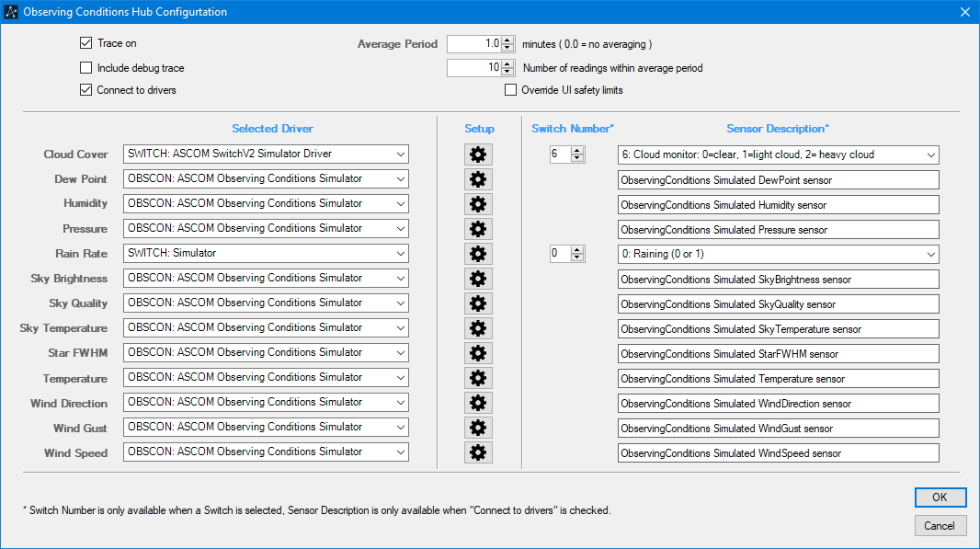
Task: Click the Wind Speed setup gear icon
Action: tap(478, 452)
